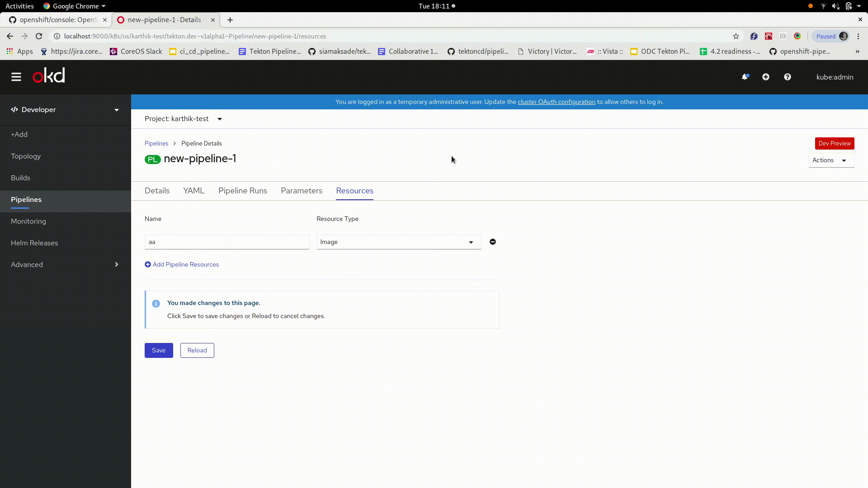Expand the Actions dropdown
The height and width of the screenshot is (488, 868).
[830, 160]
